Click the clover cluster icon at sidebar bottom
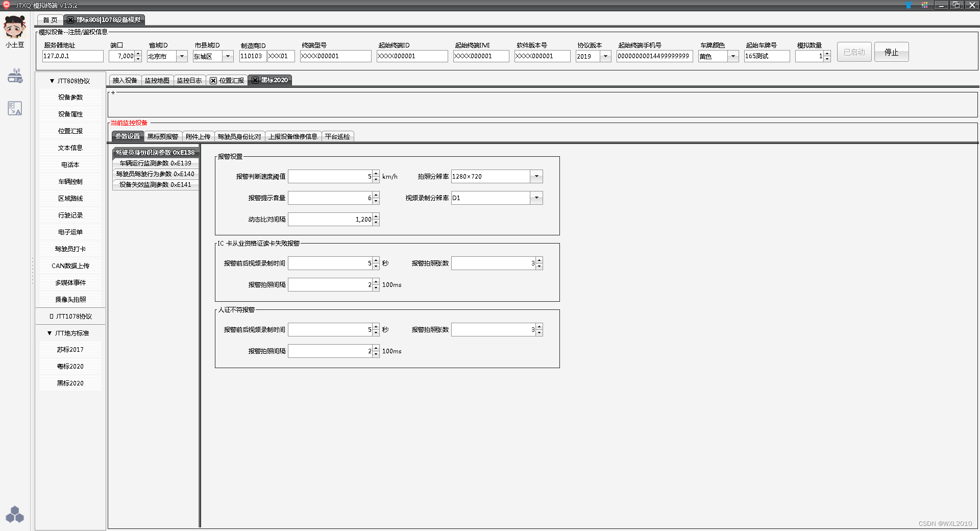This screenshot has width=980, height=531. [15, 515]
